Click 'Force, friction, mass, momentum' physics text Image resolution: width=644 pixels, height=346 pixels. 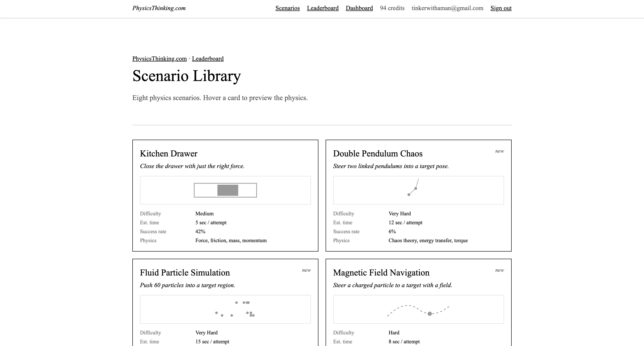[231, 240]
